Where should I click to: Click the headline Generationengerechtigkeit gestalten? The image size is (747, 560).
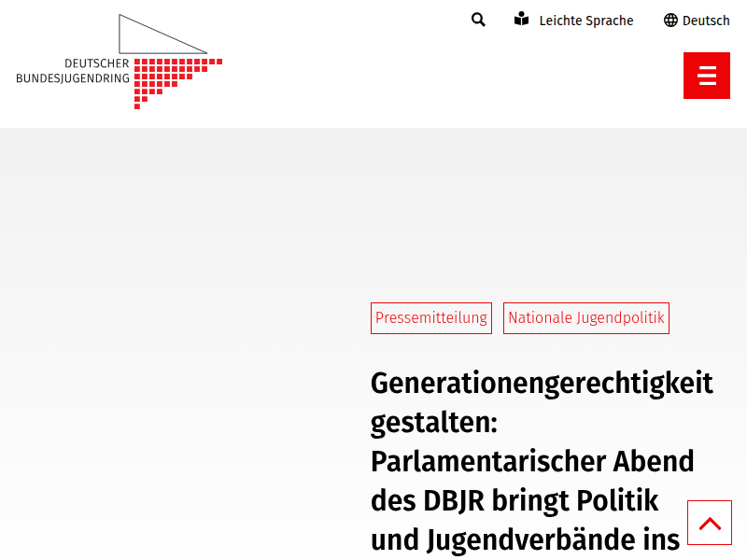542,402
